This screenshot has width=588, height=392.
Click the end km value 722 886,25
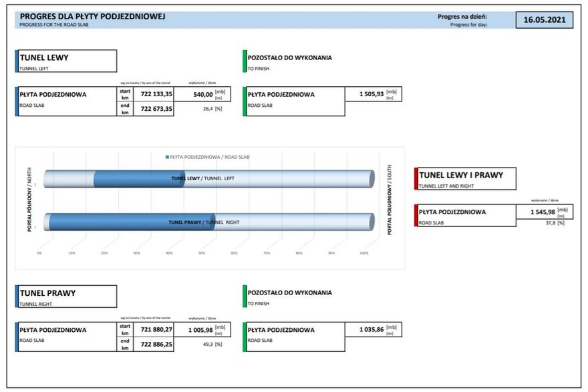[154, 344]
